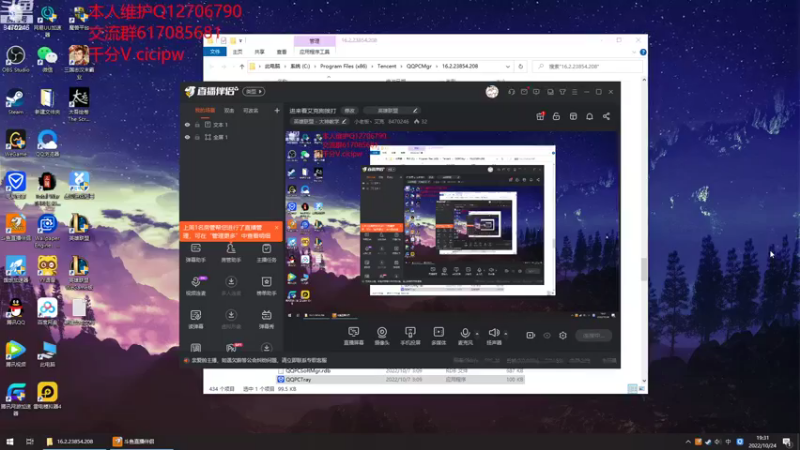Select the Explorer 应用程序工具 tab
The height and width of the screenshot is (450, 800).
[x=314, y=52]
